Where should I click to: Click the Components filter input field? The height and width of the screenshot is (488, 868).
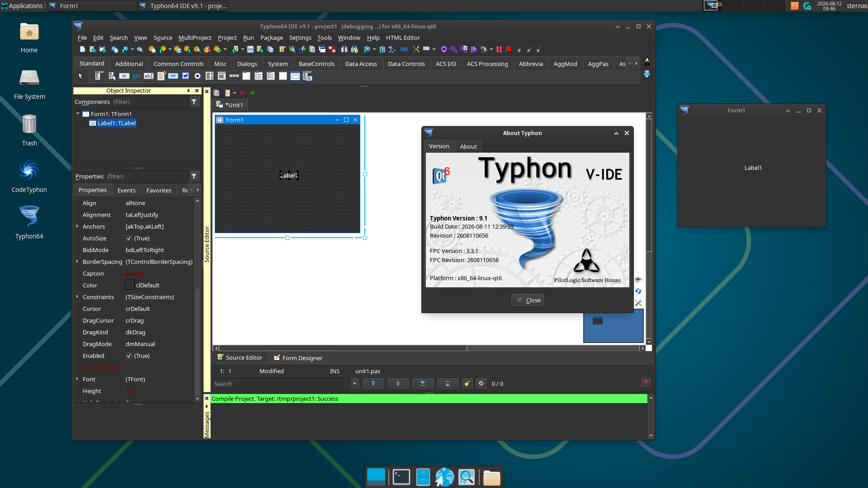click(150, 102)
